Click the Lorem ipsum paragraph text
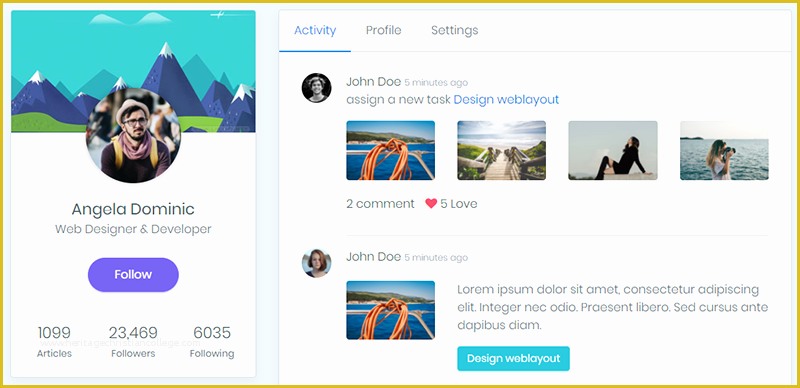This screenshot has width=800, height=388. tap(613, 307)
